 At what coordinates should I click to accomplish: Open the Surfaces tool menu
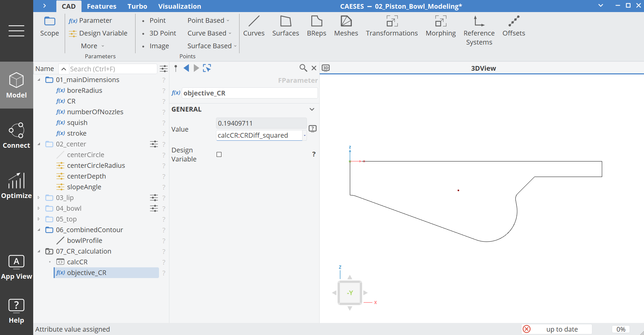pos(286,26)
